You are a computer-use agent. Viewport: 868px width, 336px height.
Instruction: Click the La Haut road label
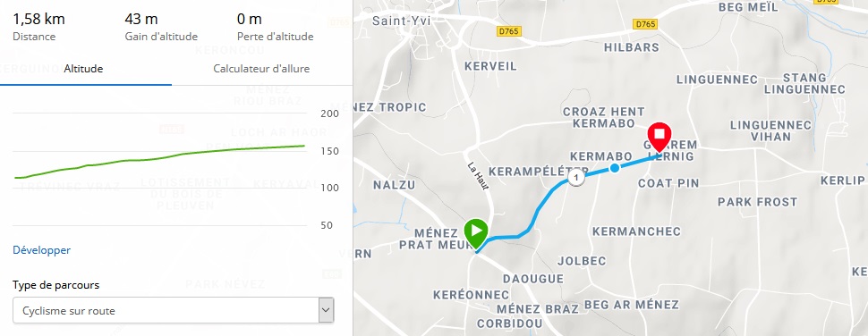pos(478,176)
